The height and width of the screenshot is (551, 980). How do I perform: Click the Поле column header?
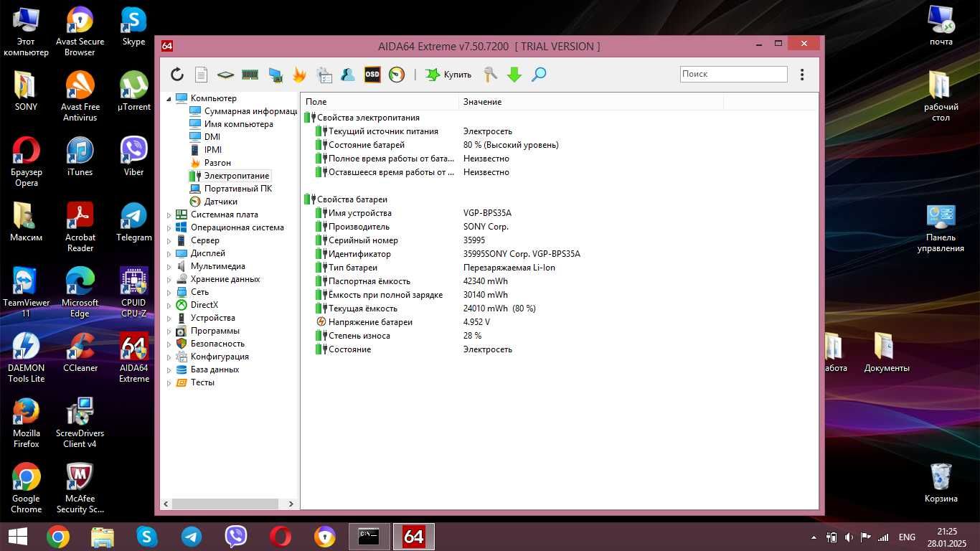click(380, 102)
